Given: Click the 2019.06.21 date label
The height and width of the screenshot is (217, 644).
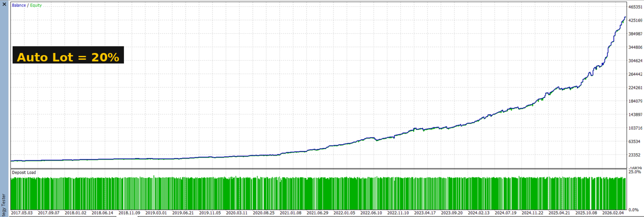Looking at the screenshot, I should [184, 213].
